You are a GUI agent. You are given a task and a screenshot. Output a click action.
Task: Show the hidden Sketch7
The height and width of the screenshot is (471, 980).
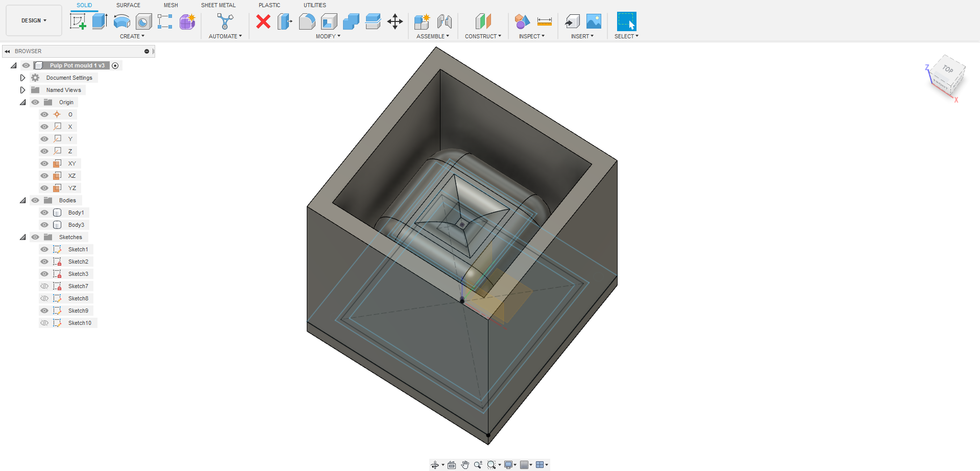[44, 286]
